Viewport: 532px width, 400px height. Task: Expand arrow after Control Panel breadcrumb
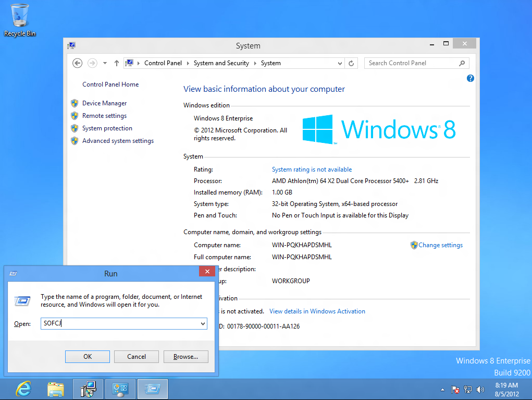point(188,63)
